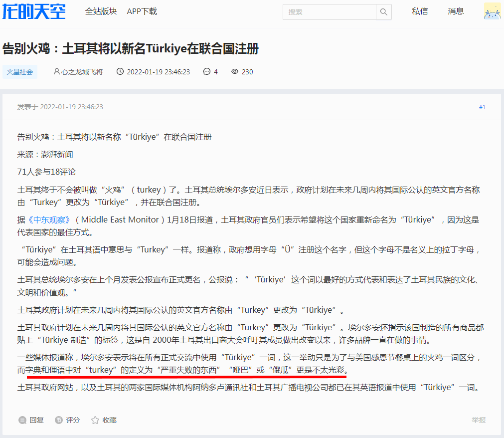Click the comment bubble icon
Screen dimensions: 504x438
207,71
